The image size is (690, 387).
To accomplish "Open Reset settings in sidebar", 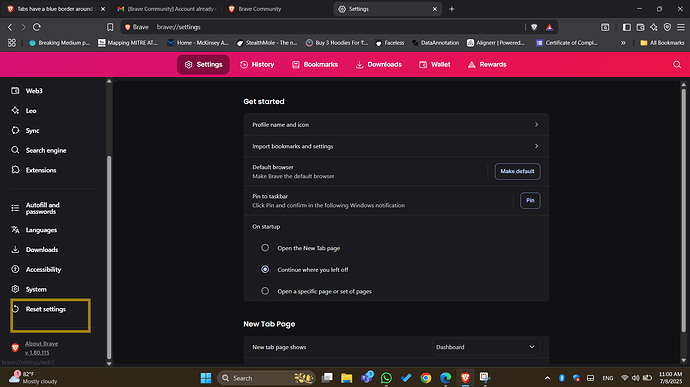I will pos(46,309).
